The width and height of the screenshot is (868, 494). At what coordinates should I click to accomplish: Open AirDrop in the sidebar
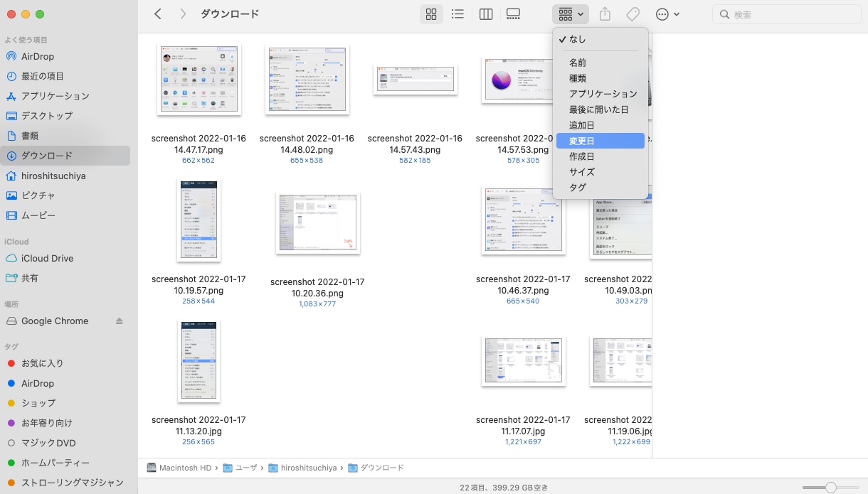38,56
